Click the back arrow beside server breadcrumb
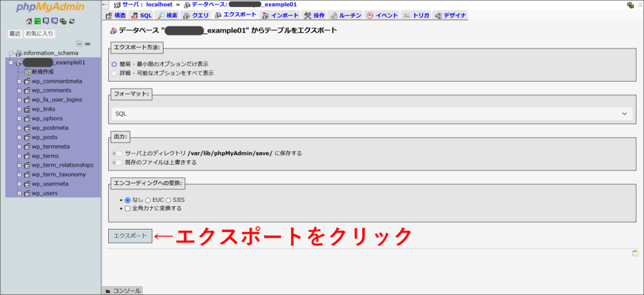This screenshot has width=644, height=295. (105, 4)
